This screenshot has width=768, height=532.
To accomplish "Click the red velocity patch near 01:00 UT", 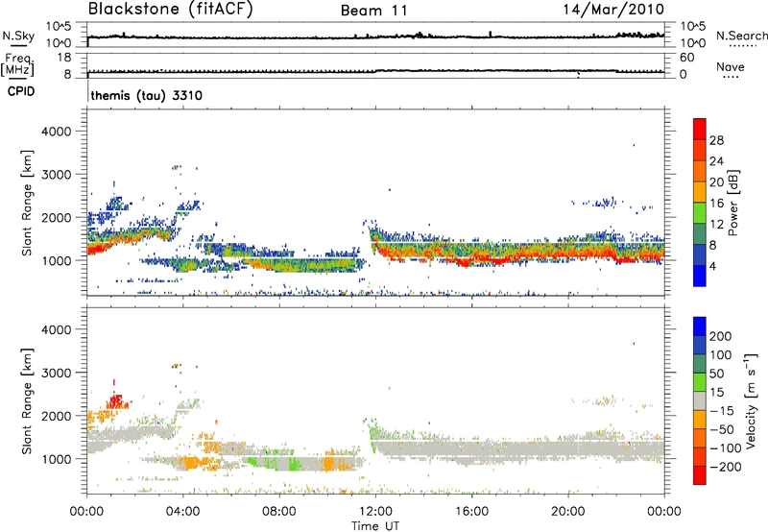I will coord(116,401).
